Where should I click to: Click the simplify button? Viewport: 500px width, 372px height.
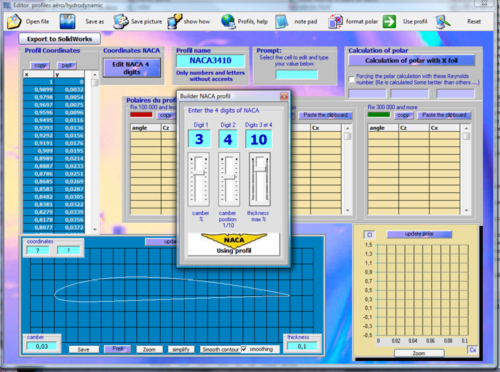(x=181, y=349)
